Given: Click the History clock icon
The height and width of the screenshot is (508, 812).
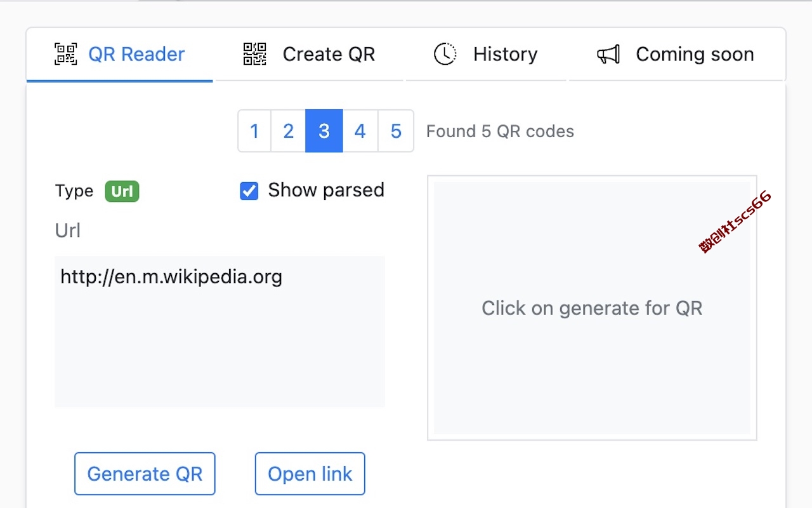Looking at the screenshot, I should [x=445, y=54].
